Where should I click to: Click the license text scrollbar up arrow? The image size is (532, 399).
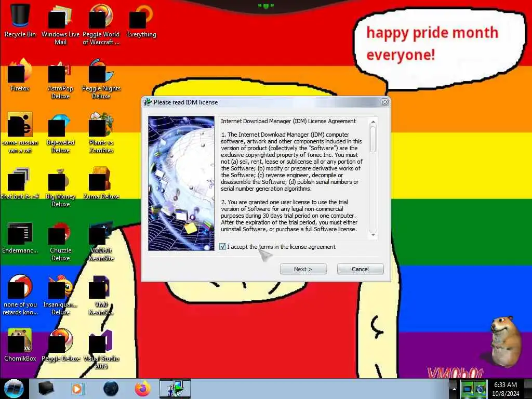pyautogui.click(x=373, y=122)
